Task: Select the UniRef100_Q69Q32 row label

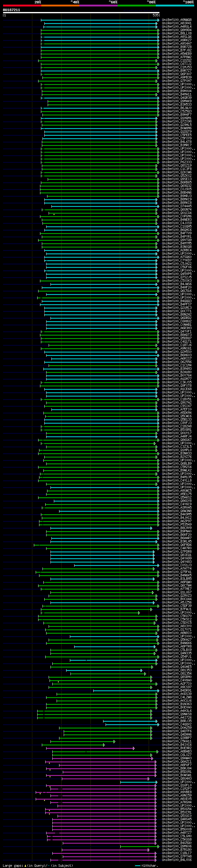Action: pos(176,186)
